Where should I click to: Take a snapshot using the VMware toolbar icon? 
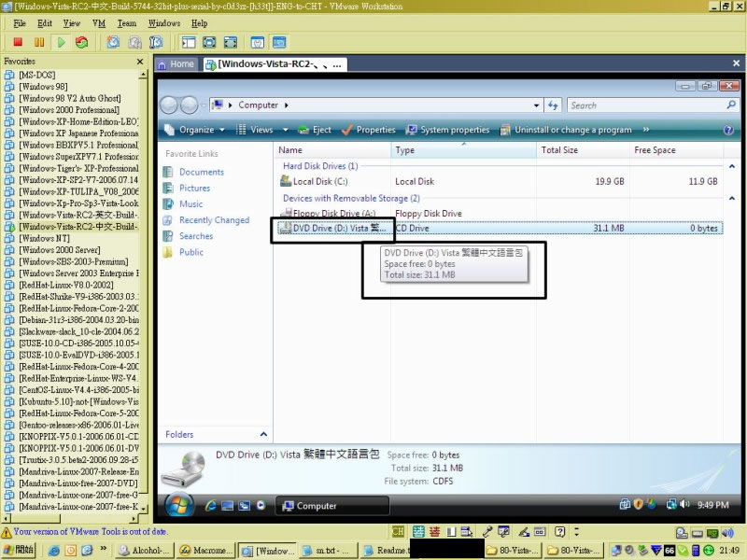point(113,42)
